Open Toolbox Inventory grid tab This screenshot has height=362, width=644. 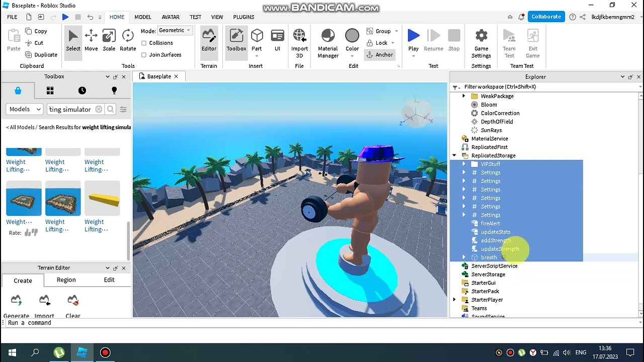(50, 90)
